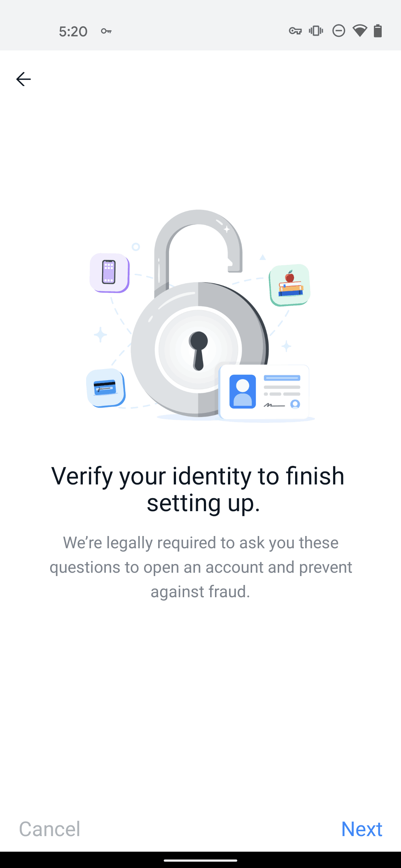Tap the padlock keyhole
The image size is (401, 868).
(x=199, y=351)
